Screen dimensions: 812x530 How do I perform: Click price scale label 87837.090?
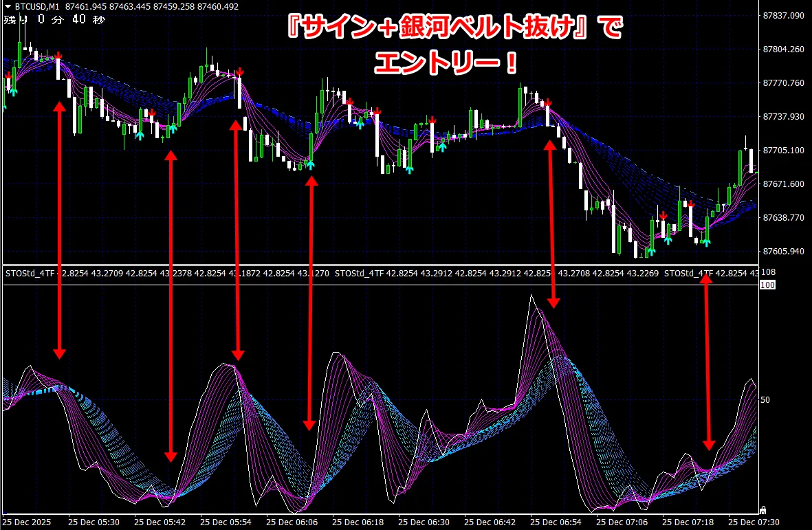coord(784,16)
